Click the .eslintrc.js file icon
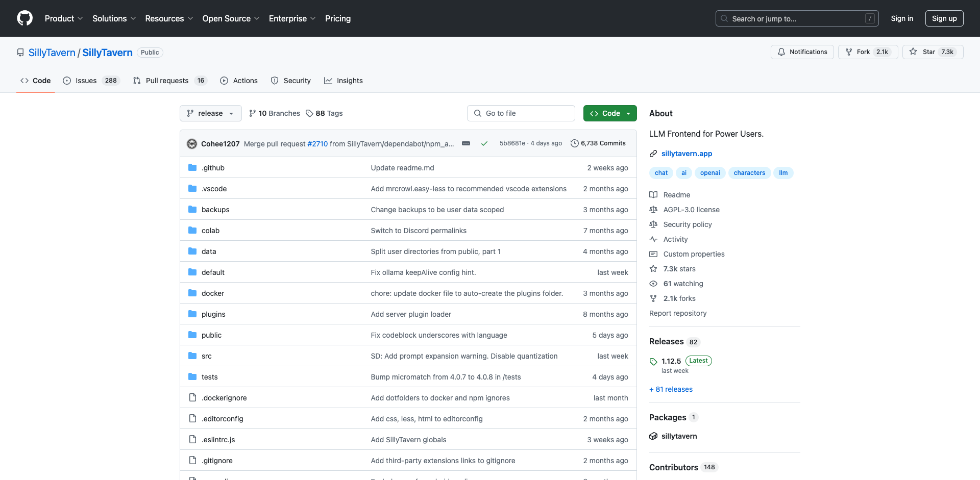This screenshot has width=980, height=480. tap(192, 440)
